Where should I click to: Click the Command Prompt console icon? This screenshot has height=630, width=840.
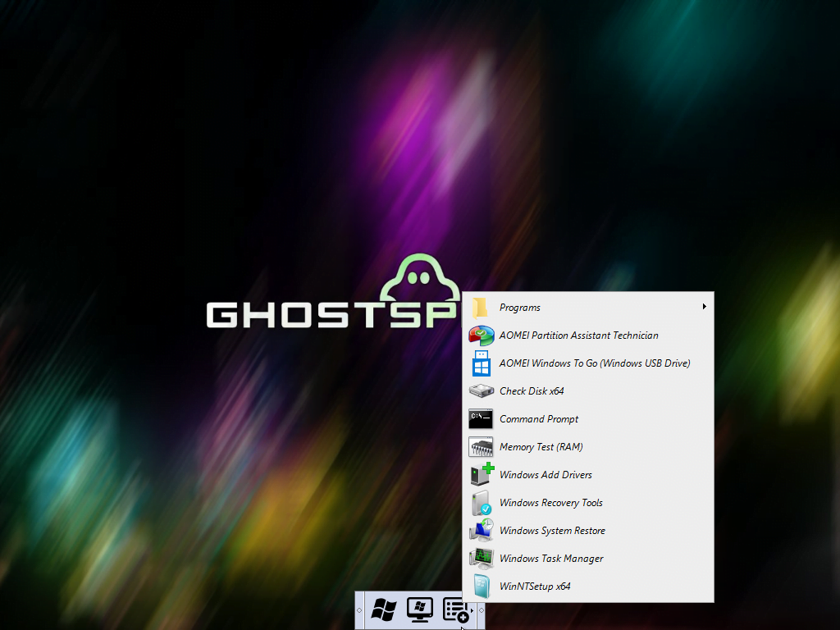[x=481, y=419]
